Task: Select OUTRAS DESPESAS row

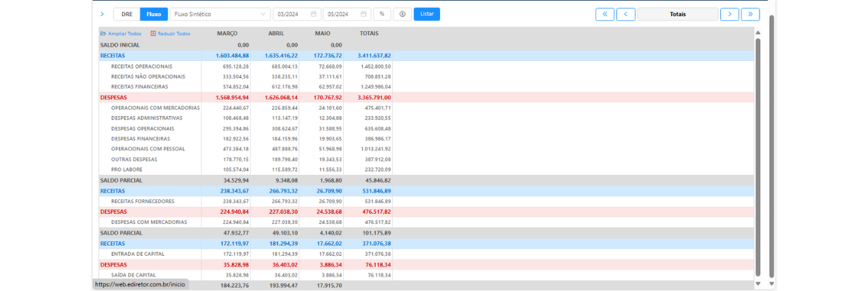Action: pos(426,159)
